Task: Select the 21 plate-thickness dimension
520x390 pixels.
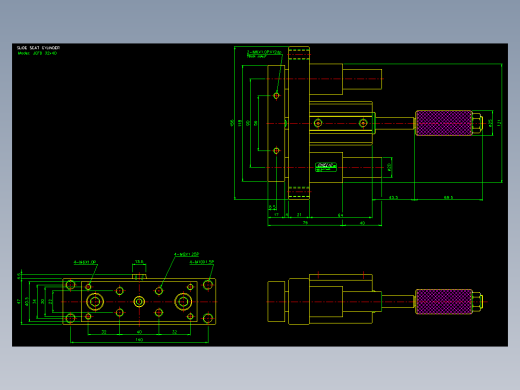Action: click(299, 215)
